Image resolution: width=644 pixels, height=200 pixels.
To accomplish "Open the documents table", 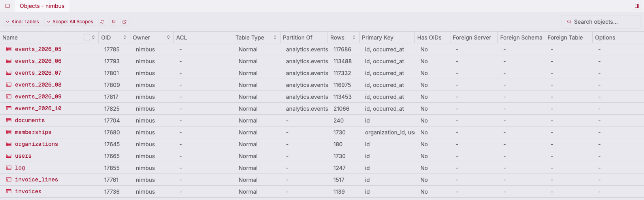I will [x=30, y=121].
